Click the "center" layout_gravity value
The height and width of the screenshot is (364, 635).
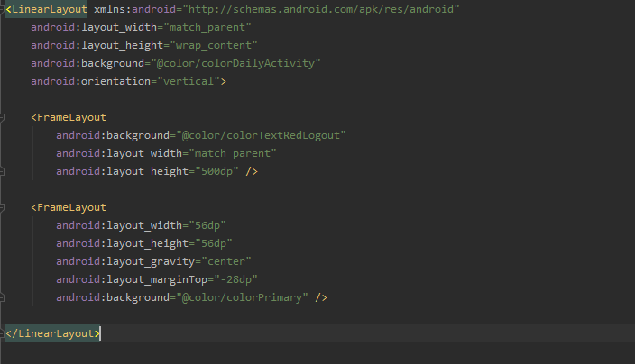click(x=226, y=261)
